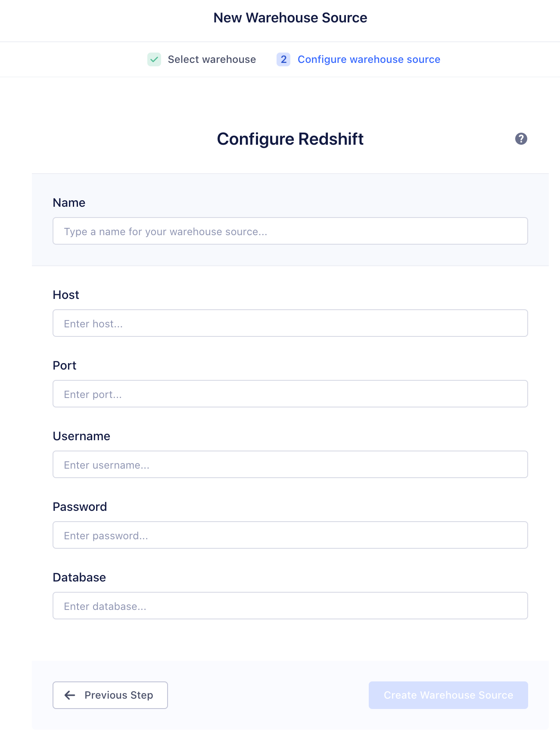Focus the Enter password field

[x=290, y=535]
